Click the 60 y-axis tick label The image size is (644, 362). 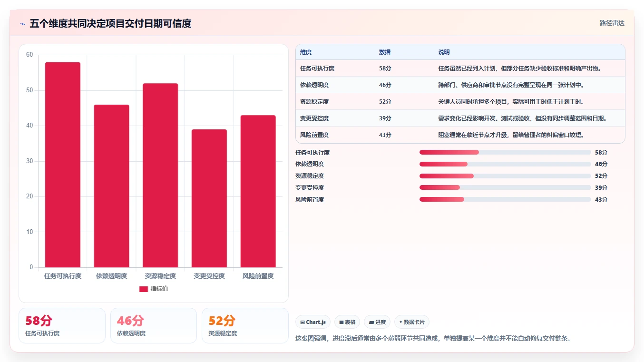tap(29, 55)
